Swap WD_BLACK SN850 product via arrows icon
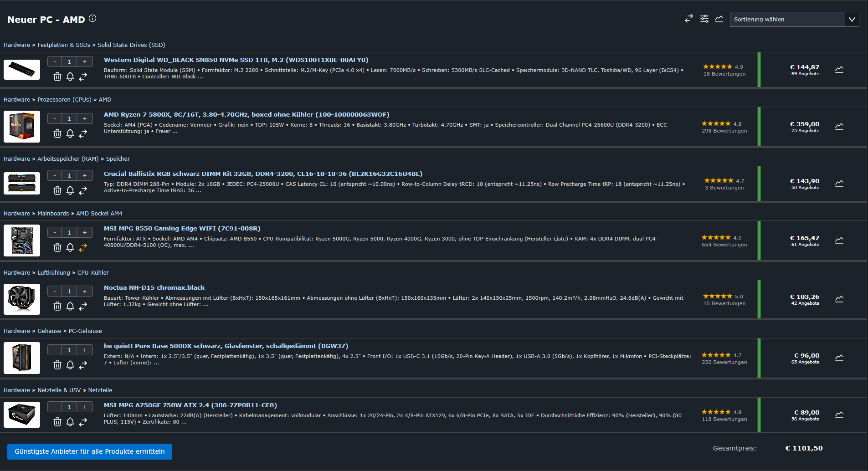Viewport: 868px width, 471px height. coord(83,77)
